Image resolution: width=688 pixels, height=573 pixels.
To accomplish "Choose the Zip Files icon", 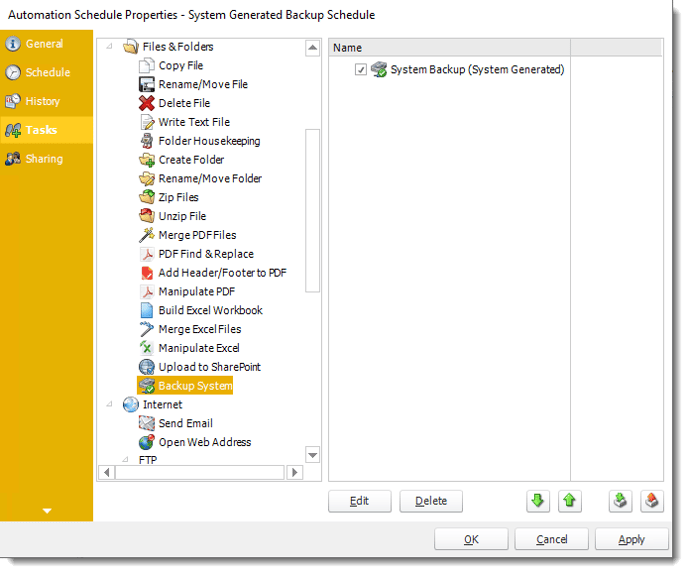I will point(147,197).
